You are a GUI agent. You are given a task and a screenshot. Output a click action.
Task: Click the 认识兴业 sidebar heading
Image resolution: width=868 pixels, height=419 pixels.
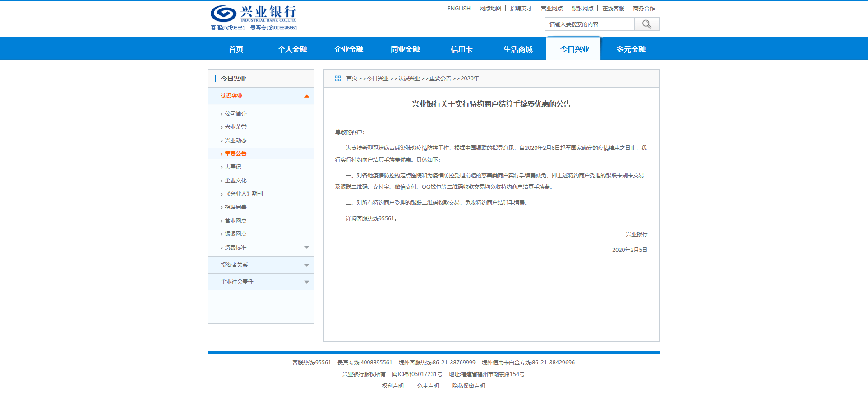pyautogui.click(x=231, y=96)
